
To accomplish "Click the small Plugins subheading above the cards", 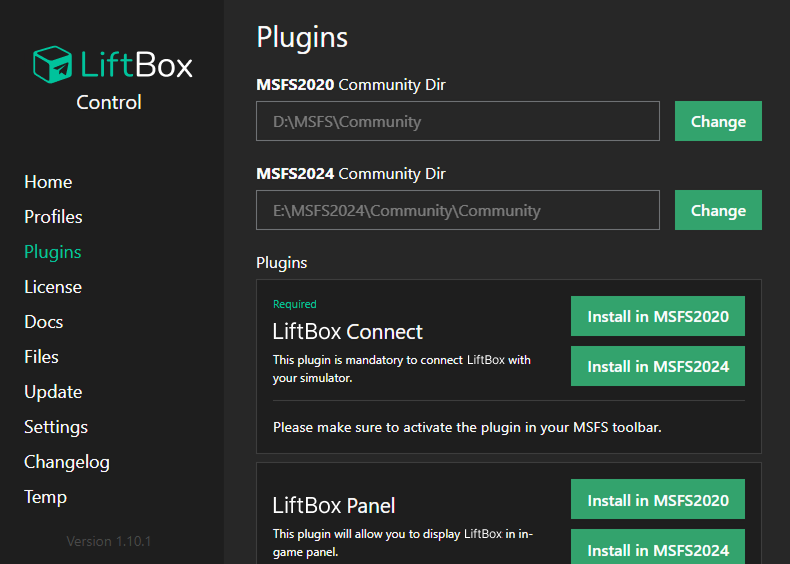I will click(x=282, y=263).
